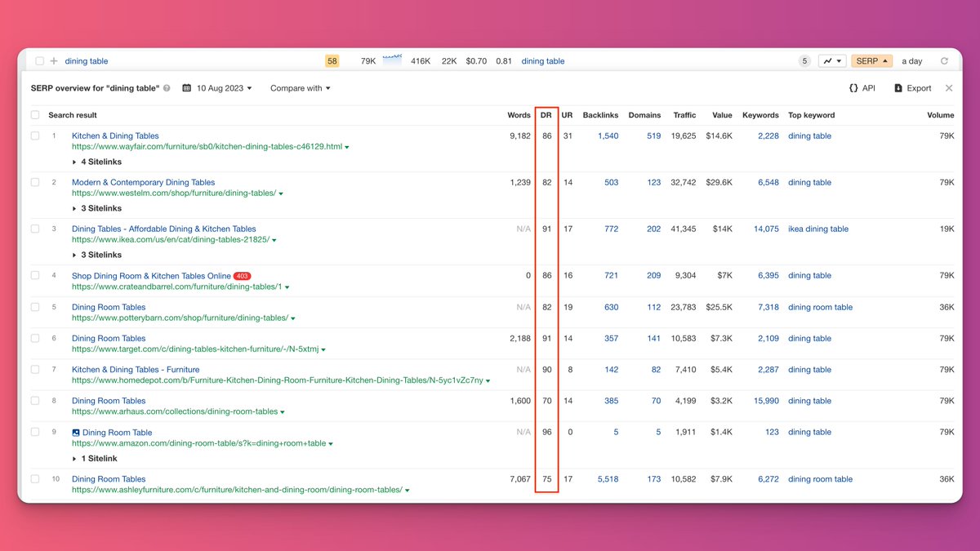
Task: Open the 5,518 backlinks link for ashleyfurniture
Action: (x=608, y=479)
